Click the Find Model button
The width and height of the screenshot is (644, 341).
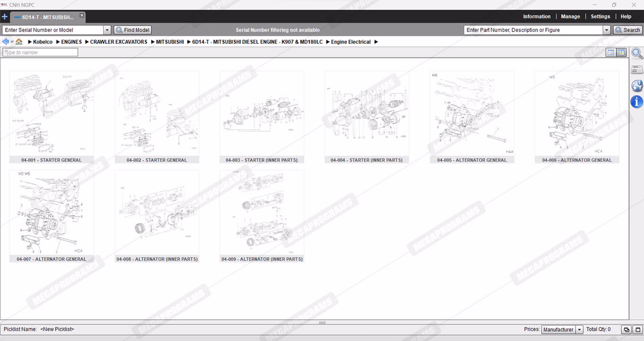coord(132,30)
